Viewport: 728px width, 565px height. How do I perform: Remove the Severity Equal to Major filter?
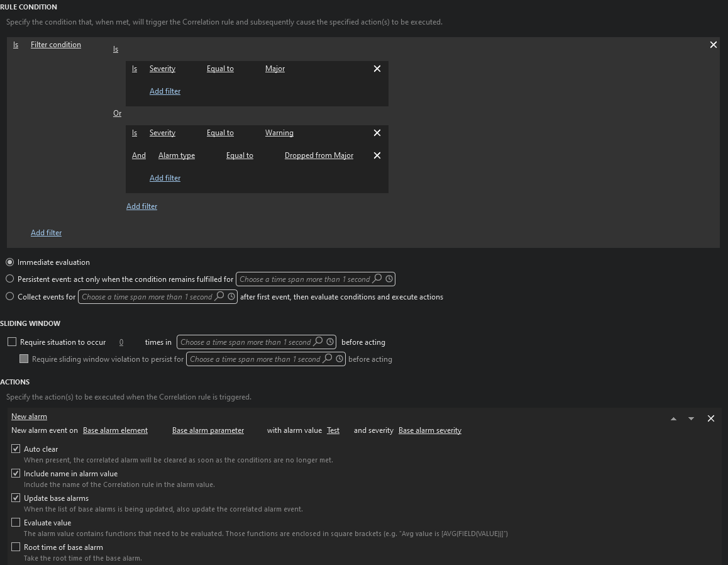click(x=377, y=69)
